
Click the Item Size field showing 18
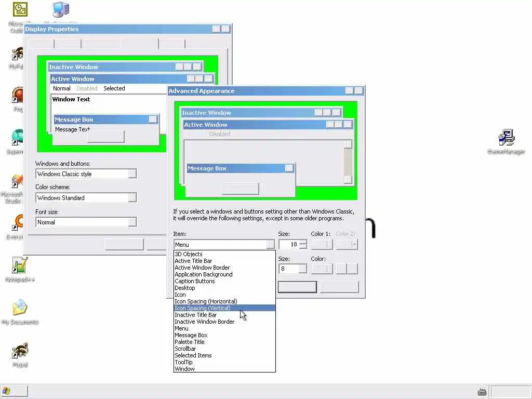289,244
